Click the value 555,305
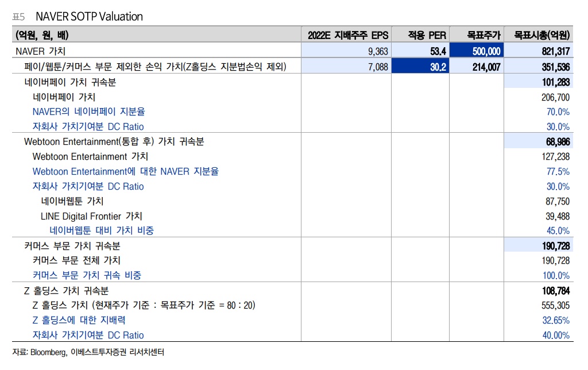The height and width of the screenshot is (370, 588). 556,306
